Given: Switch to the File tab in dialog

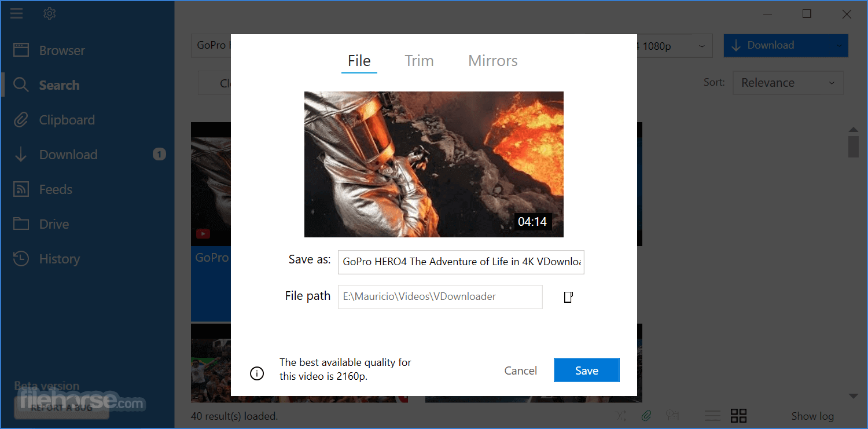Looking at the screenshot, I should (x=359, y=61).
